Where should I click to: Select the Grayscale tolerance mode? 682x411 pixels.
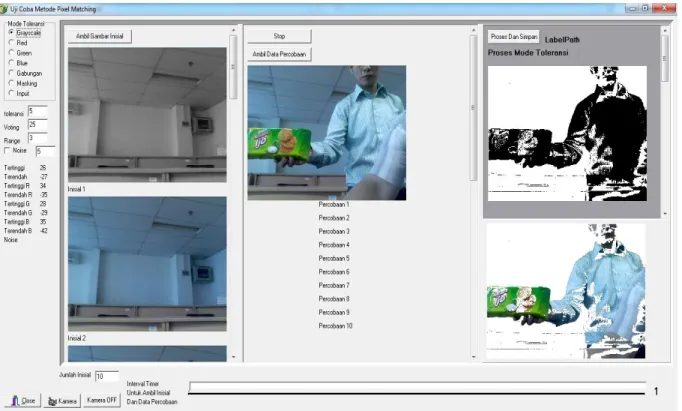12,33
